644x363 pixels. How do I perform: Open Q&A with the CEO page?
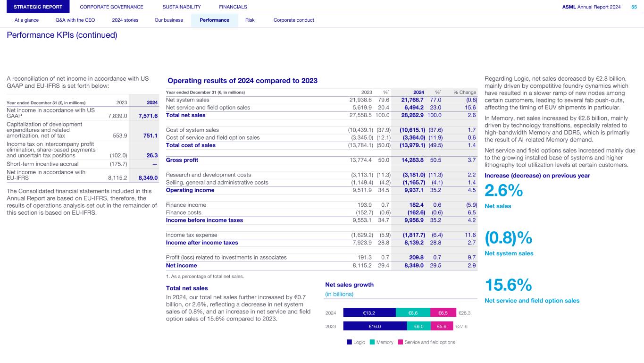click(x=75, y=20)
